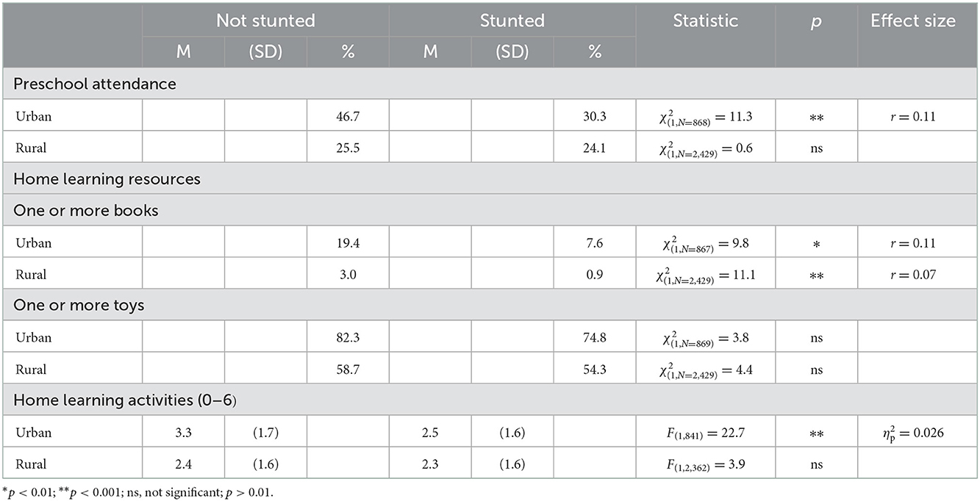
Task: Select the 'Home learning activities (0–6)' row
Action: [490, 400]
